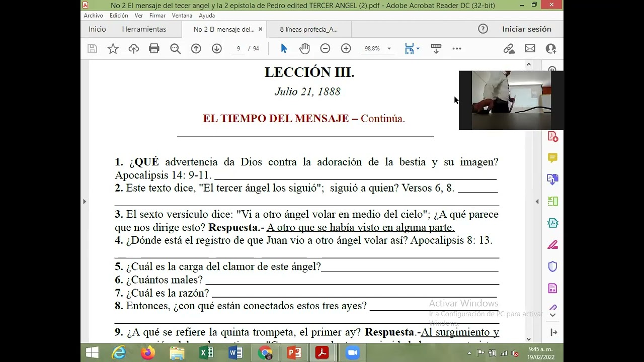Screen dimensions: 644x362
Task: Click the webcam video thumbnail
Action: pos(511,101)
